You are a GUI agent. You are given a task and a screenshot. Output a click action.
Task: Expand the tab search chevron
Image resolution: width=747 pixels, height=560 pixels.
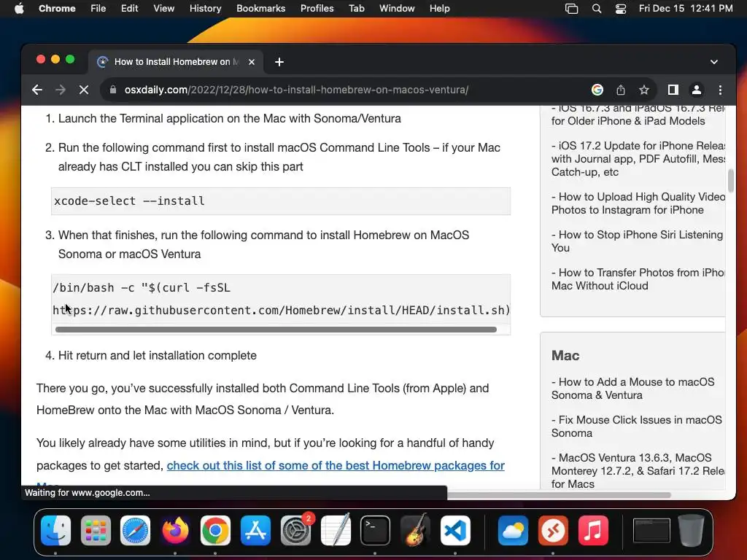point(713,62)
